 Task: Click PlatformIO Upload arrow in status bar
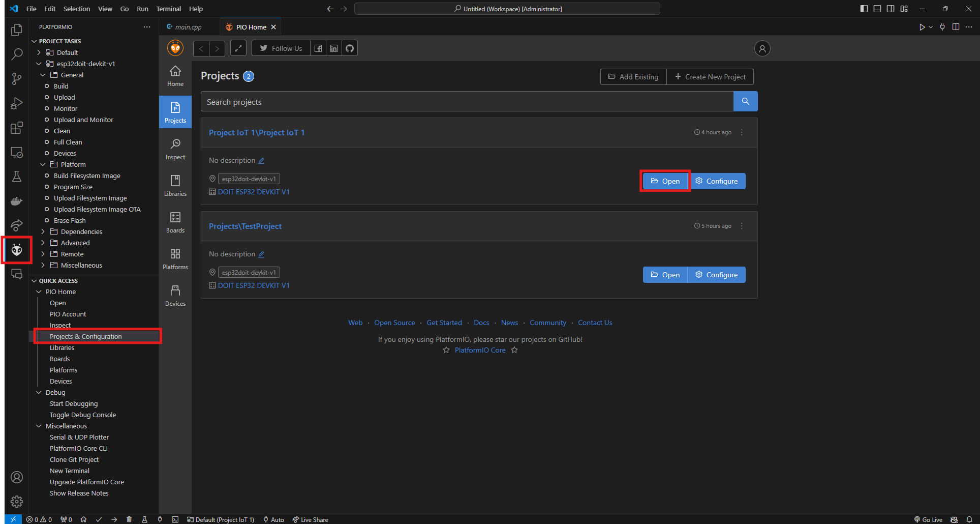click(114, 519)
